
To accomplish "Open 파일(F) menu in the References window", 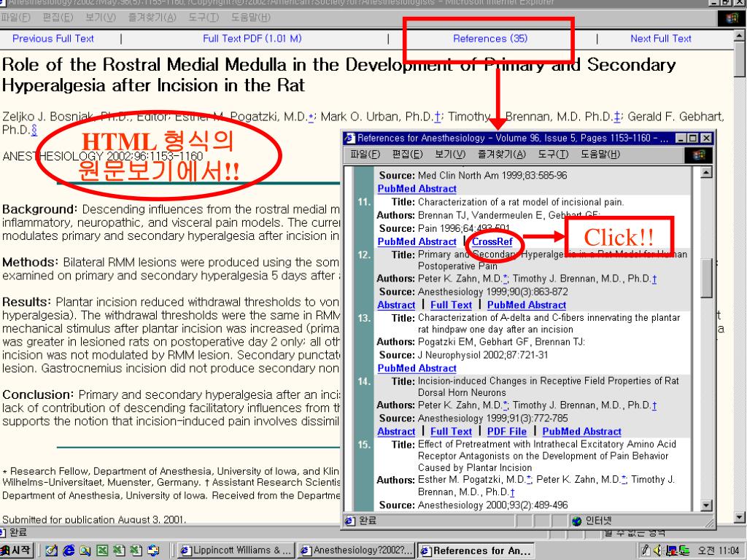I will [x=365, y=155].
